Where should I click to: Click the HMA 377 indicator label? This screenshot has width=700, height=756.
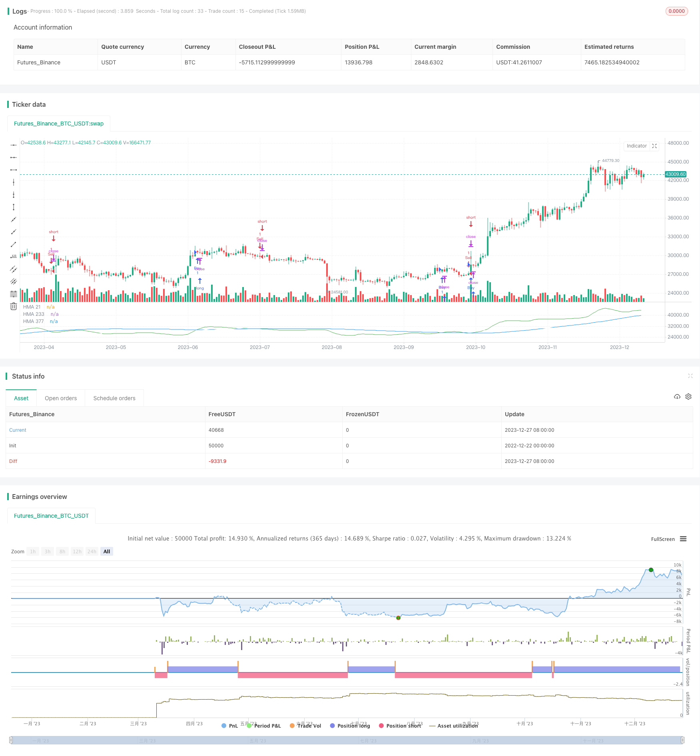[33, 321]
